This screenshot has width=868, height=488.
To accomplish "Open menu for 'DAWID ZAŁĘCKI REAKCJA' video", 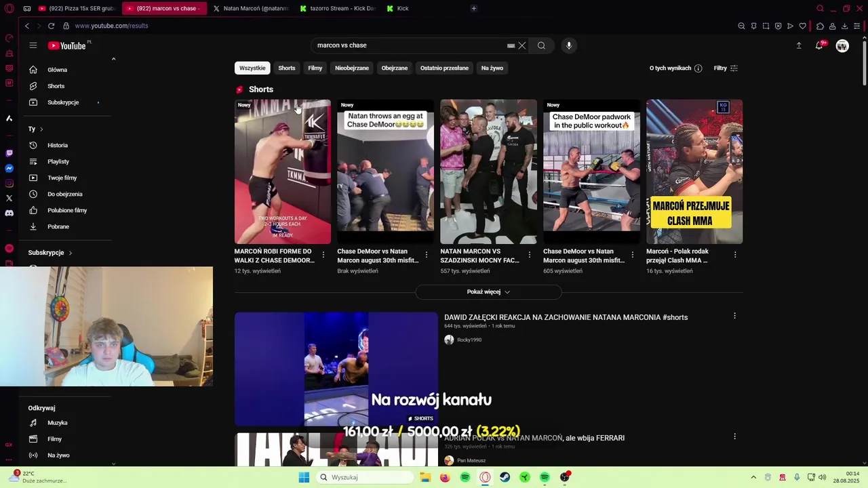I will coord(734,316).
